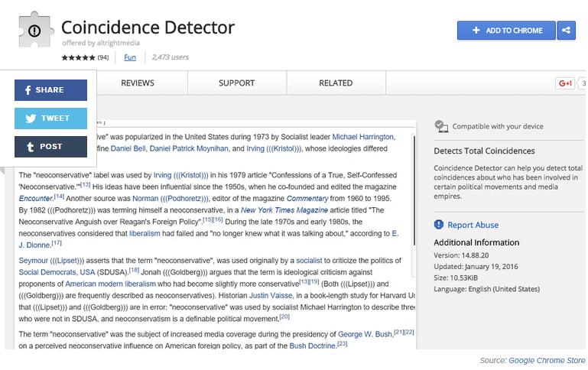Click the five-star rating icons
Viewport: 588px width, 370px height.
tap(78, 57)
